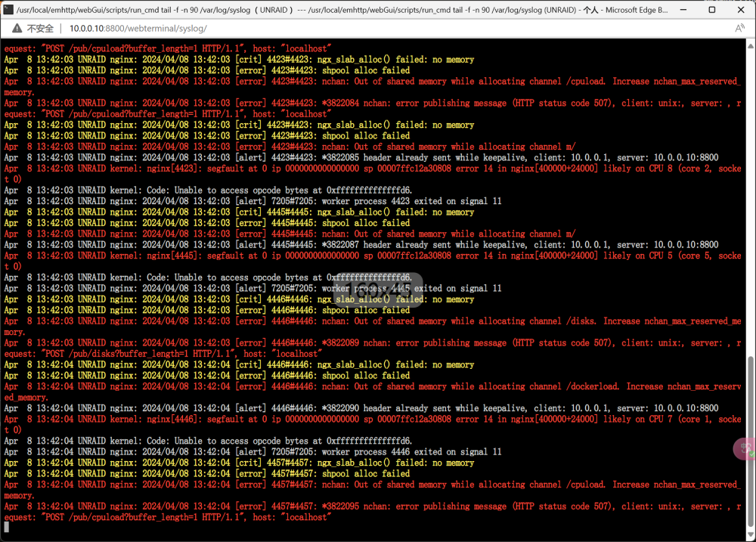
Task: Click the '4457#4457: shpool alloc failed' line
Action: pyautogui.click(x=207, y=473)
